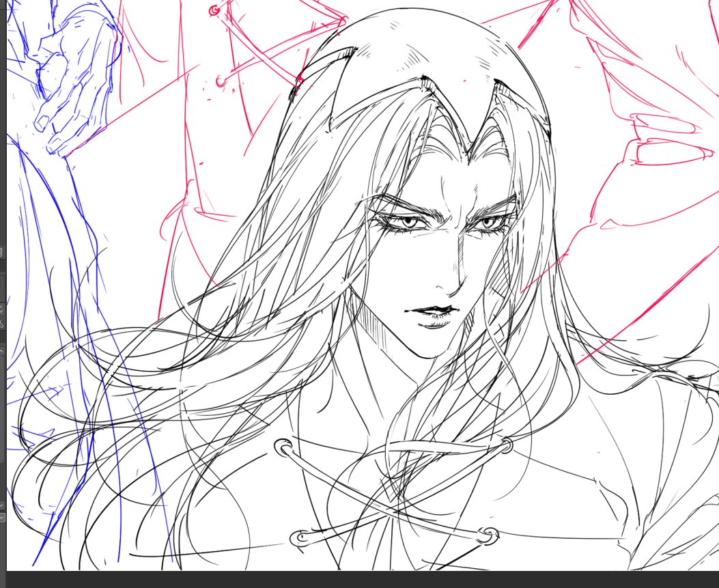719x588 pixels.
Task: Click the drawing canvas with the character sketch
Action: pyautogui.click(x=363, y=285)
